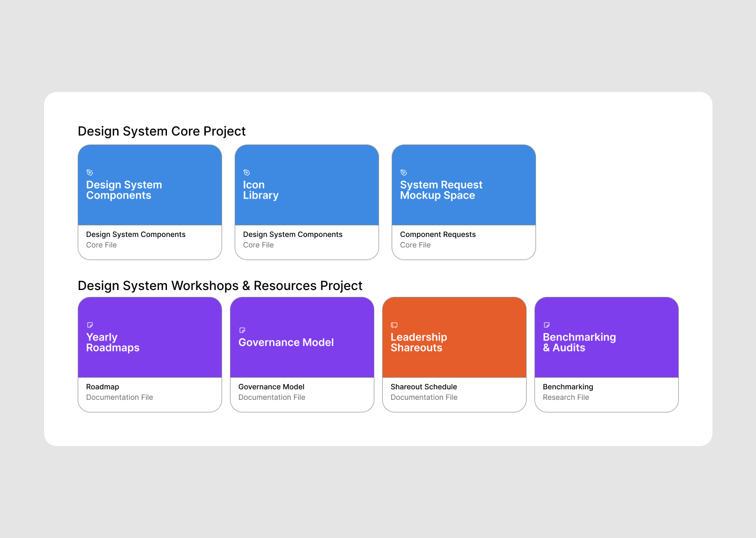Open the Icon Library blue thumbnail
This screenshot has height=538, width=756.
click(307, 185)
